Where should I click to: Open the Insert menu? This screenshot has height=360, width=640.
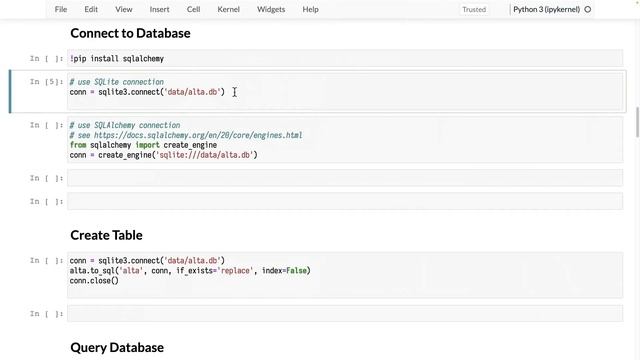[159, 9]
